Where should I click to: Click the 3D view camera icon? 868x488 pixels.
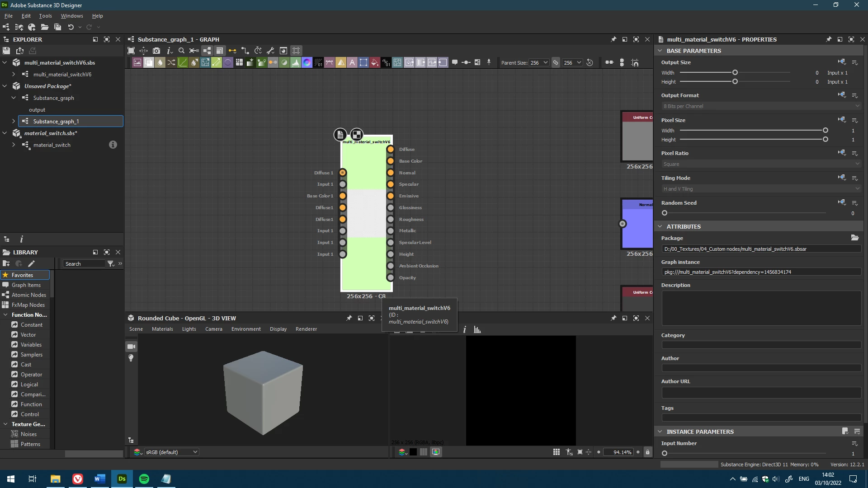click(x=131, y=347)
